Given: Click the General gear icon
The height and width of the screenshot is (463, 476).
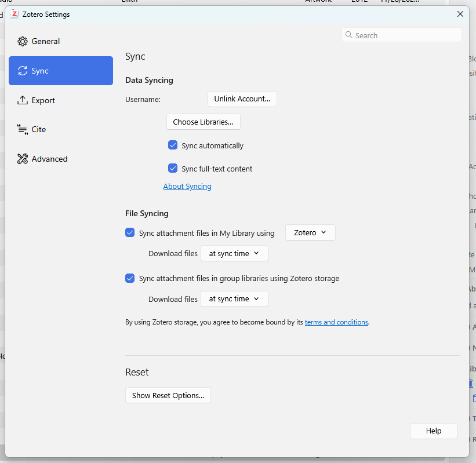Looking at the screenshot, I should coord(23,42).
